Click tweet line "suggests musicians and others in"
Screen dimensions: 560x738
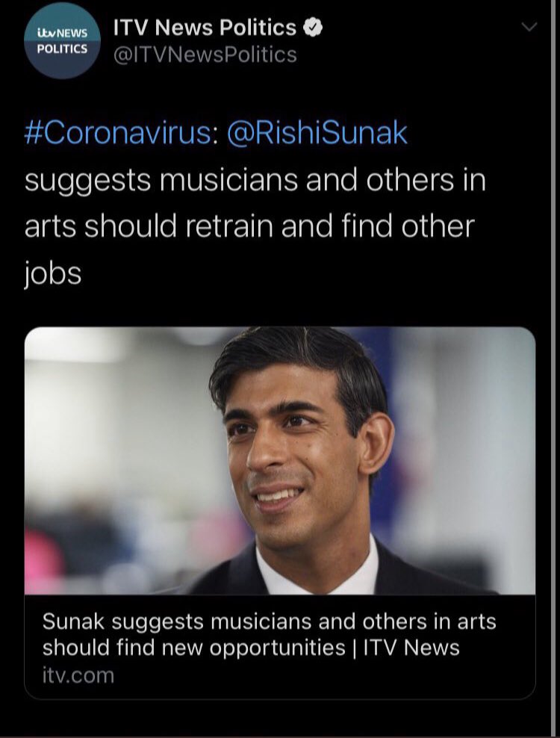pyautogui.click(x=255, y=180)
